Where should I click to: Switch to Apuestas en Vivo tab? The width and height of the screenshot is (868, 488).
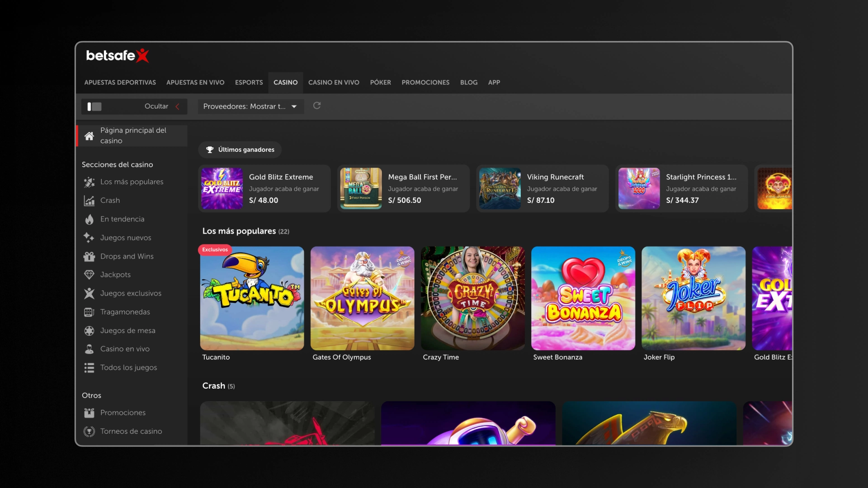[195, 82]
